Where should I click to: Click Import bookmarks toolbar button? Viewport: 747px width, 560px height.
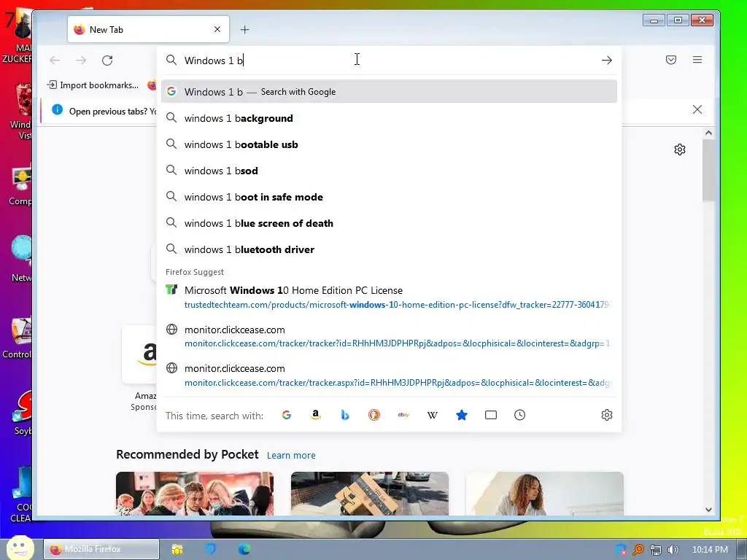click(x=93, y=85)
